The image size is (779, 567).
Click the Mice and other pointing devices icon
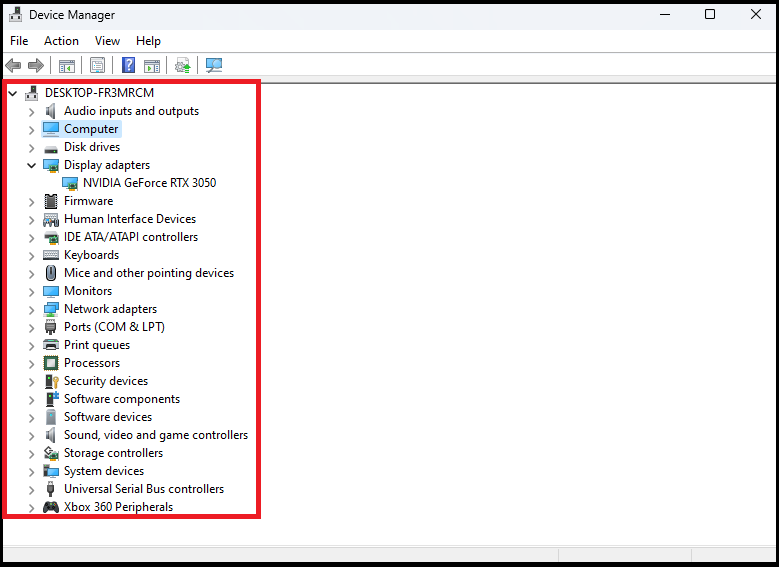click(x=51, y=273)
